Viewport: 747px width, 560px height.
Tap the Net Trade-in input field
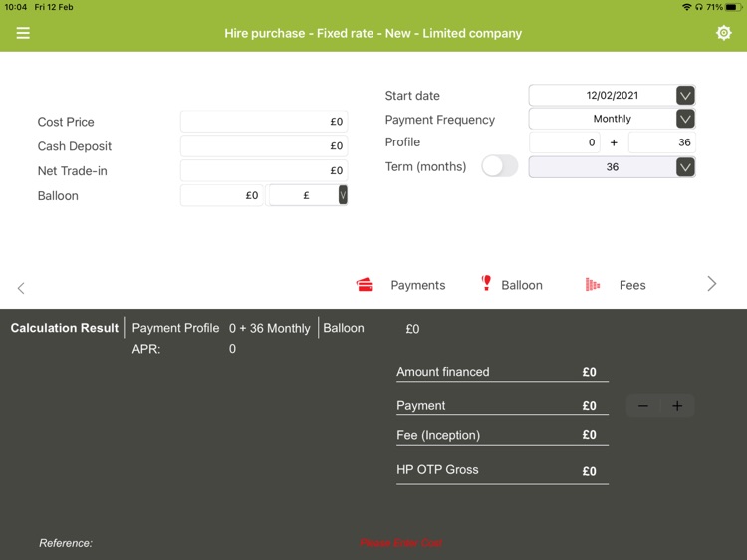(x=264, y=170)
